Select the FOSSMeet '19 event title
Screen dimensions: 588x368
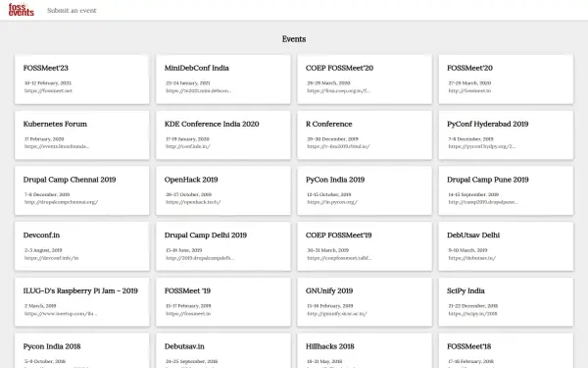tap(187, 290)
